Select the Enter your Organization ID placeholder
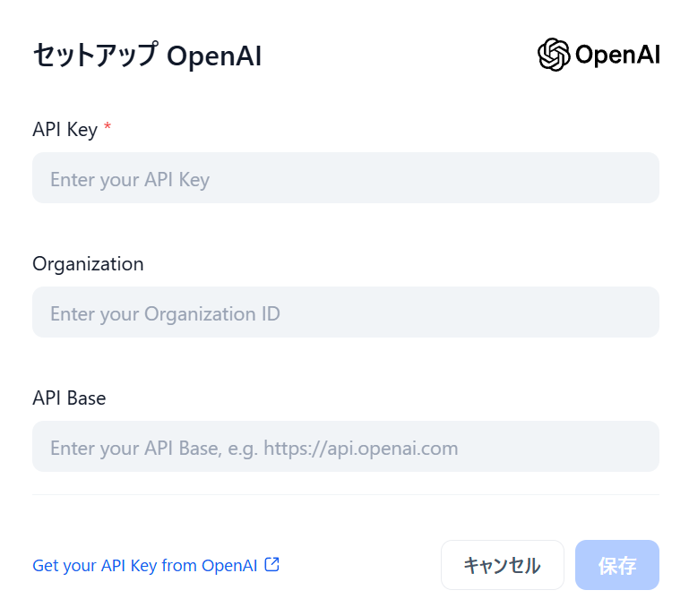Image resolution: width=689 pixels, height=616 pixels. tap(165, 314)
